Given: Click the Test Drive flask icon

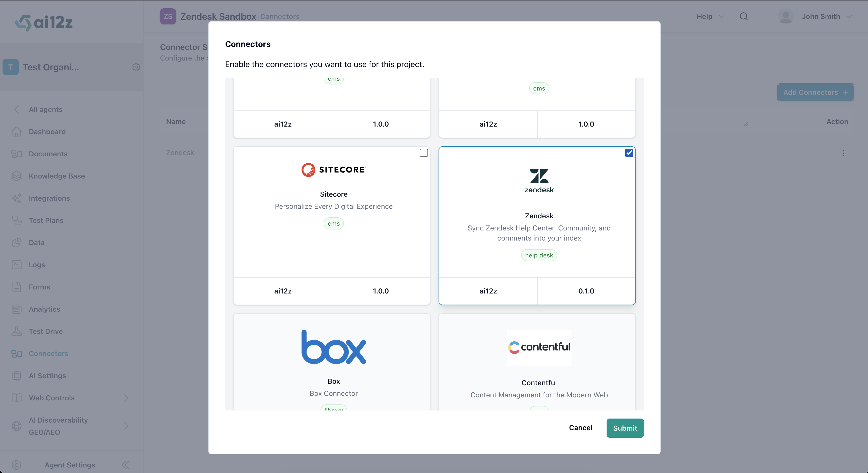Looking at the screenshot, I should pyautogui.click(x=16, y=331).
